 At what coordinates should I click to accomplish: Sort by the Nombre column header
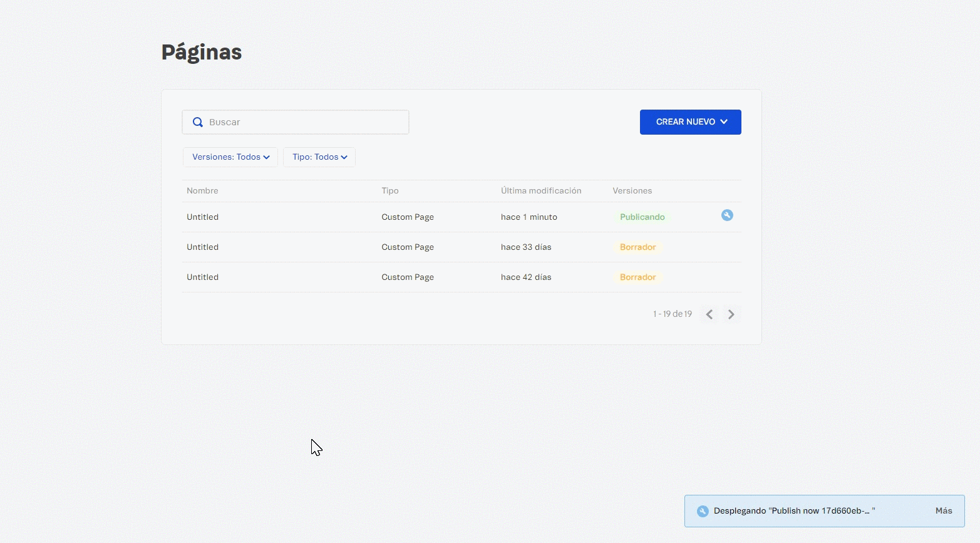tap(202, 191)
